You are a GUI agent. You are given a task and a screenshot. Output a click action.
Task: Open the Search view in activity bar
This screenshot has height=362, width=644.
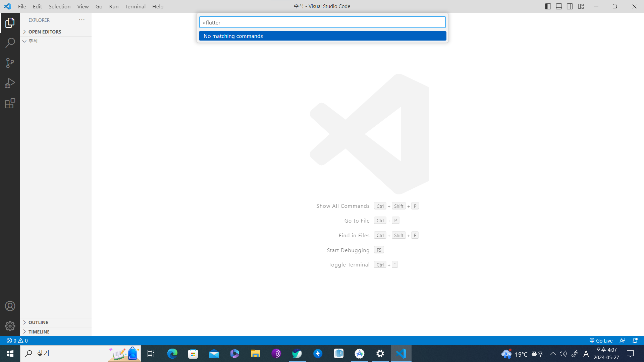coord(10,43)
